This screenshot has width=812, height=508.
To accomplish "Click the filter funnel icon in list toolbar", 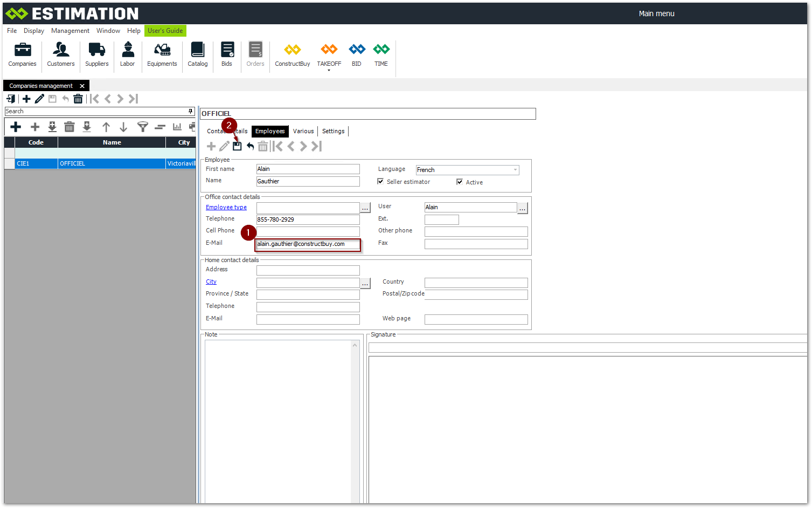I will [x=142, y=127].
